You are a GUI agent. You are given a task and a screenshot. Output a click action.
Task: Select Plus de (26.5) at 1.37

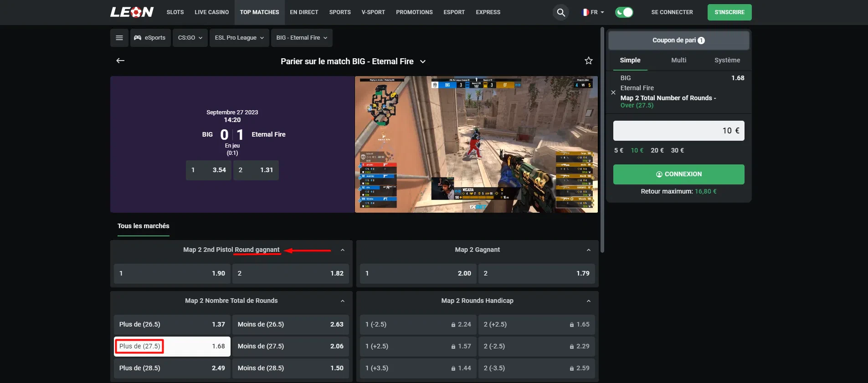(x=172, y=324)
